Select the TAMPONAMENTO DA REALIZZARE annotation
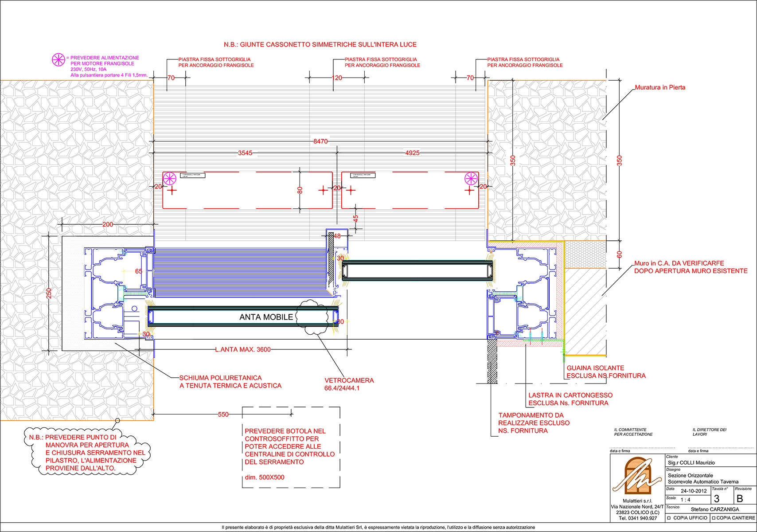The width and height of the screenshot is (757, 532). coord(534,423)
